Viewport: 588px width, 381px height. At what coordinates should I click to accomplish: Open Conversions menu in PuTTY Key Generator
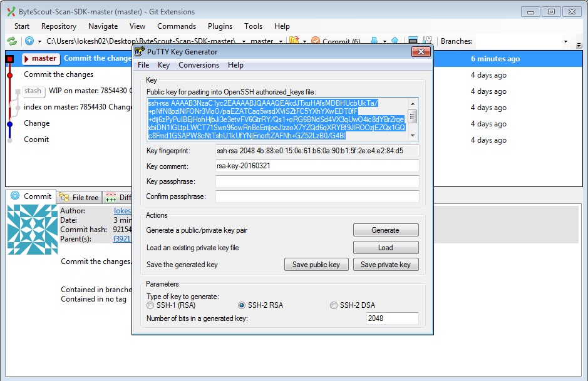click(x=199, y=65)
